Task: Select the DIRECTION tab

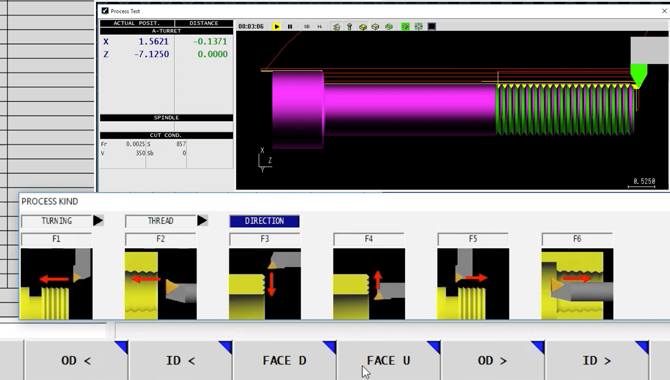Action: tap(264, 221)
